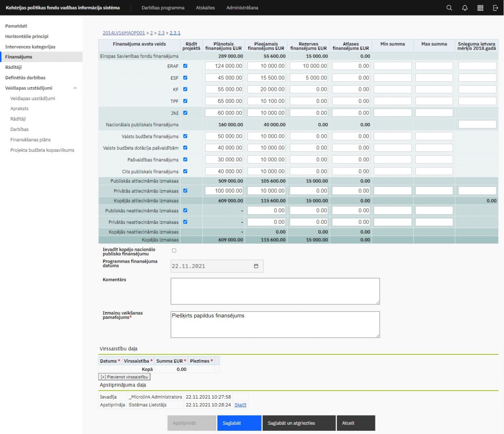Open the search icon in top bar
Viewport: 504px width, 434px height.
click(x=449, y=8)
